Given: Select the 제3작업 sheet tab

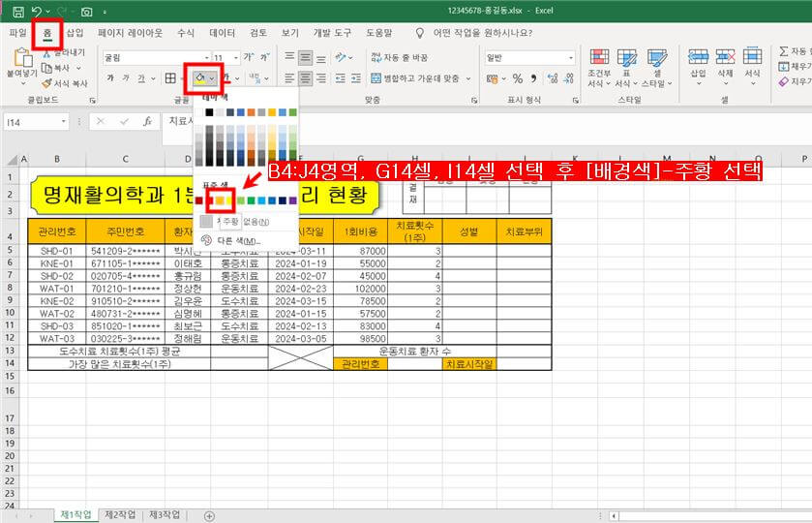Looking at the screenshot, I should (x=165, y=514).
